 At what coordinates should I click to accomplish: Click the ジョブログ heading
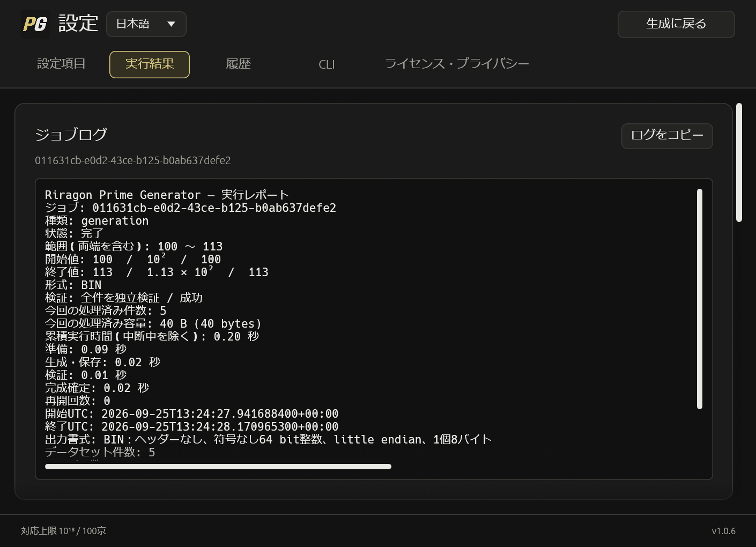(71, 134)
